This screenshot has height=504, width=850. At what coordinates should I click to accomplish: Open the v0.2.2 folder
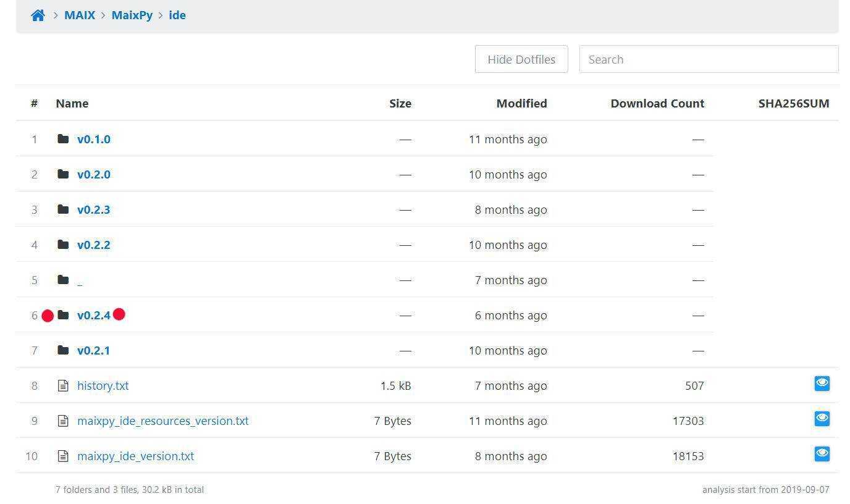tap(94, 245)
